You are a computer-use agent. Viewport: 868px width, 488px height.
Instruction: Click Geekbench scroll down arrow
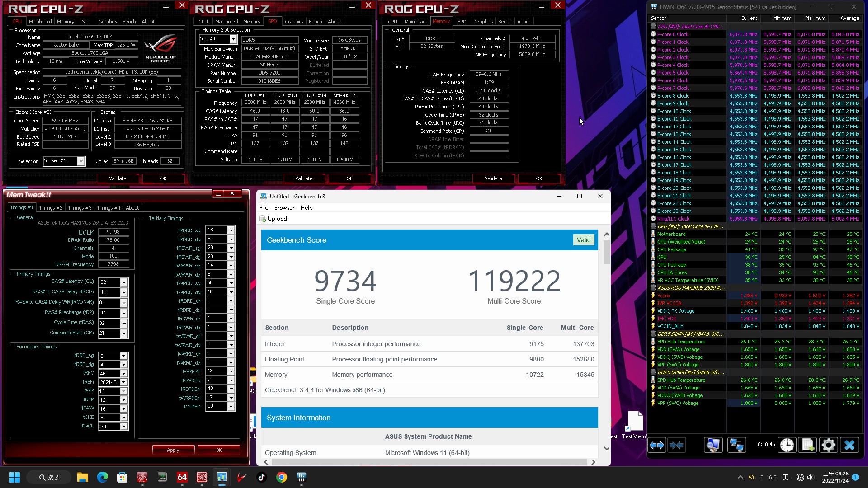pos(607,448)
